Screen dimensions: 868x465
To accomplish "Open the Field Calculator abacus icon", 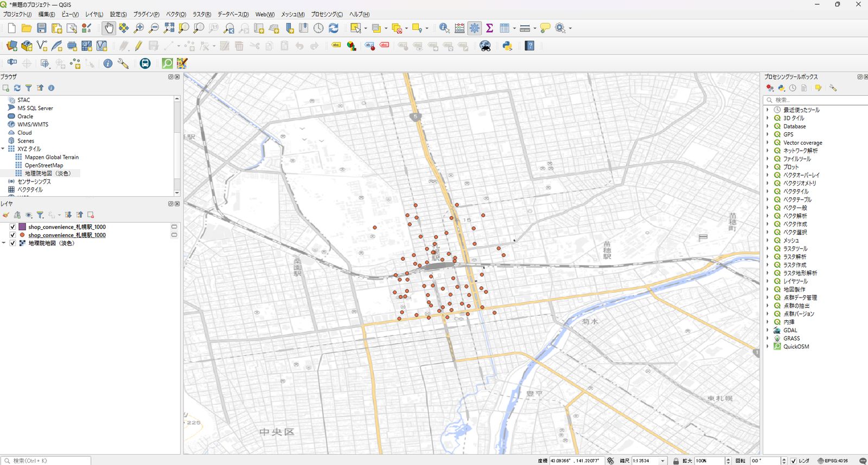I will [459, 28].
